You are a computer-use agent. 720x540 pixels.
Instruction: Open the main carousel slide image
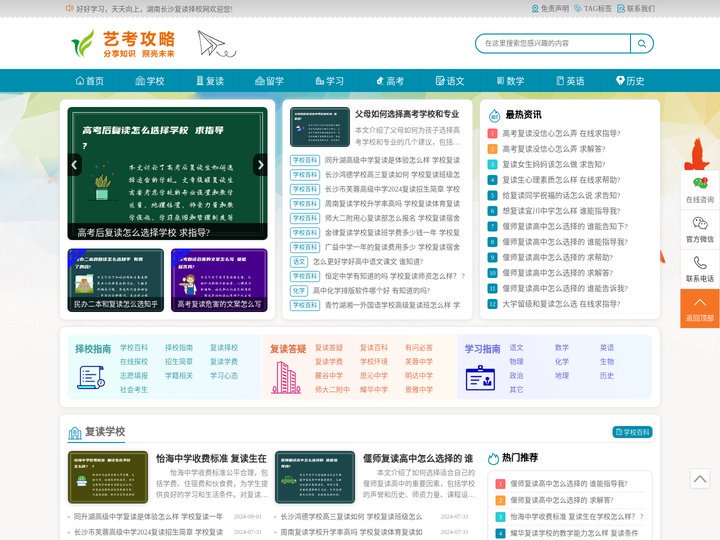coord(168,174)
